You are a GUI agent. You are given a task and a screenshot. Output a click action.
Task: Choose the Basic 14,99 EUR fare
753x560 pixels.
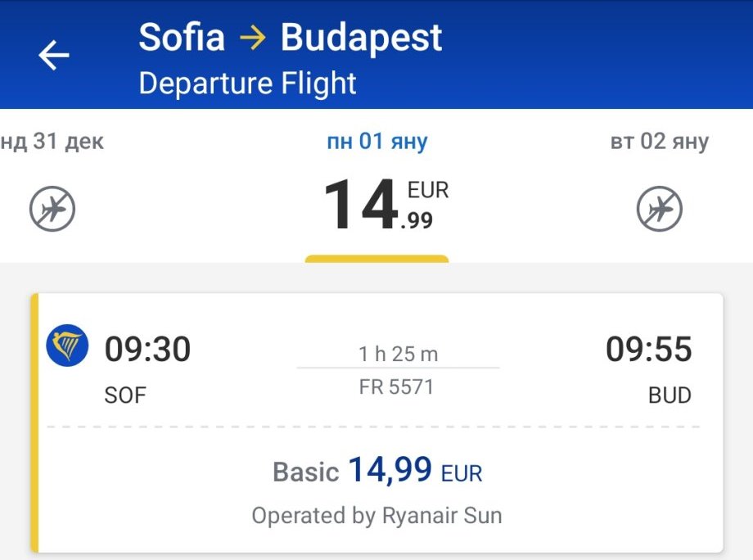(x=377, y=471)
